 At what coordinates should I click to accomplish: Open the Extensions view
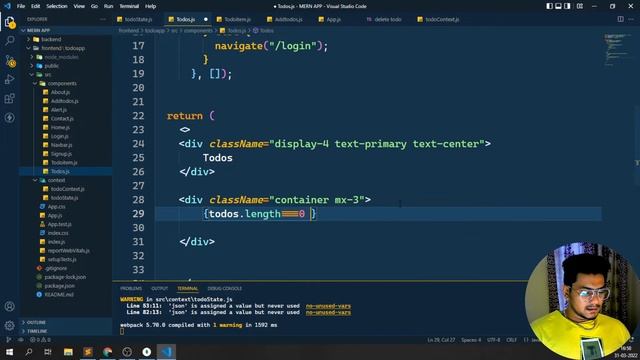click(10, 98)
